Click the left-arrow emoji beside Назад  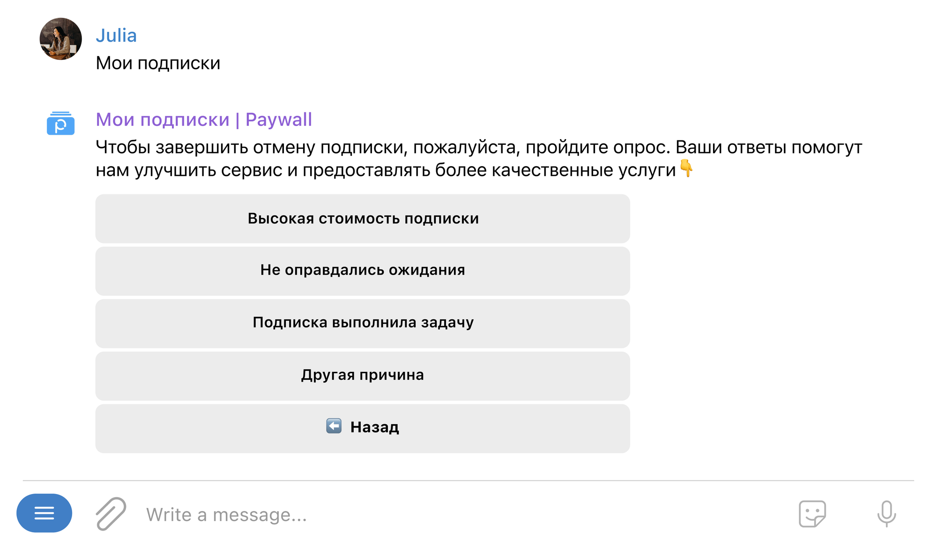tap(334, 426)
